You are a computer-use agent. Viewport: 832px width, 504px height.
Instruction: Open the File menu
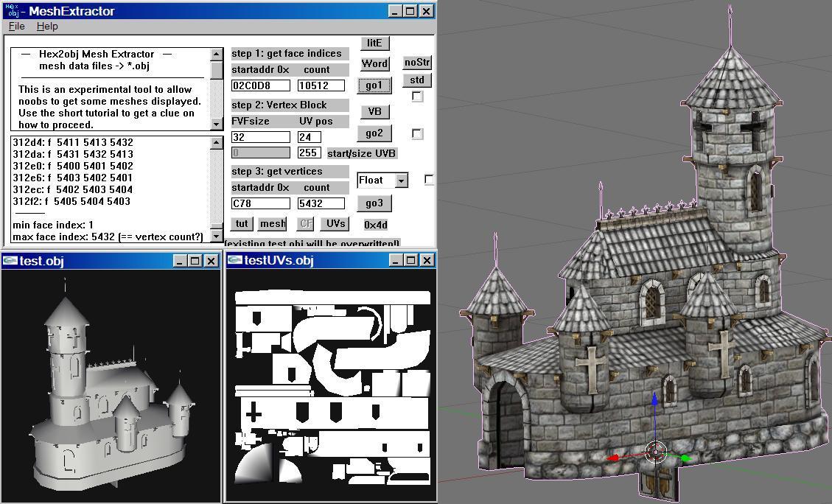point(16,26)
